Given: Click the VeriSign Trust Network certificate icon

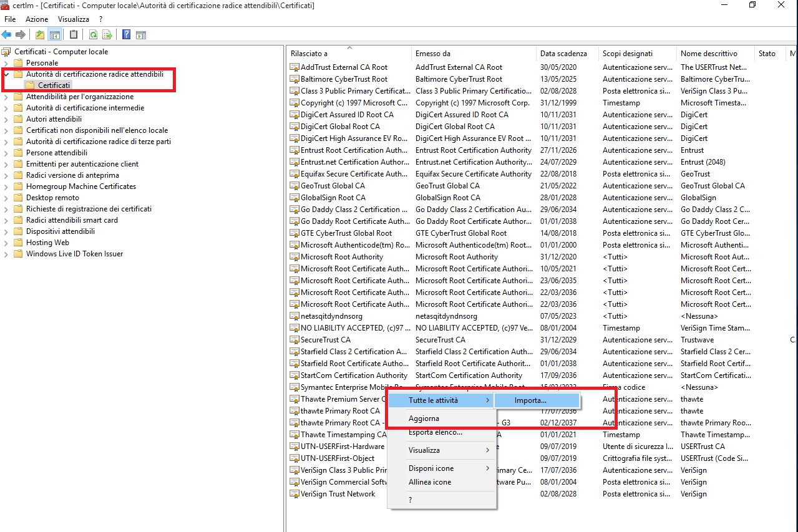Looking at the screenshot, I should pos(294,494).
